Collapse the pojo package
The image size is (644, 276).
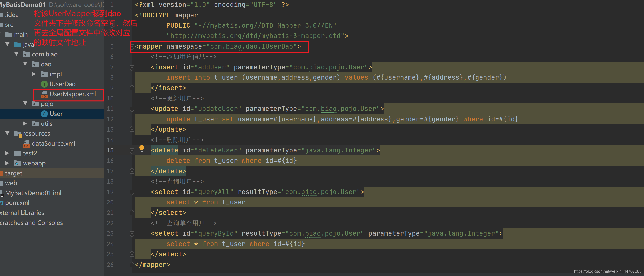25,104
